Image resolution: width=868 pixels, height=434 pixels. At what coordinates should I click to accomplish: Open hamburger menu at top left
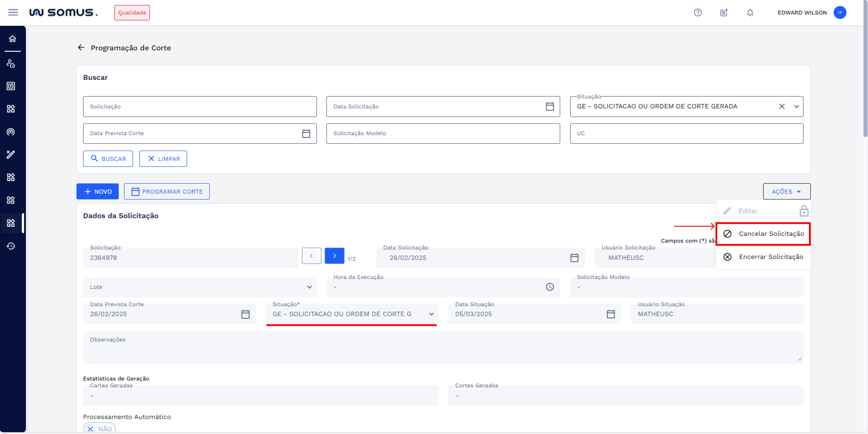[13, 13]
